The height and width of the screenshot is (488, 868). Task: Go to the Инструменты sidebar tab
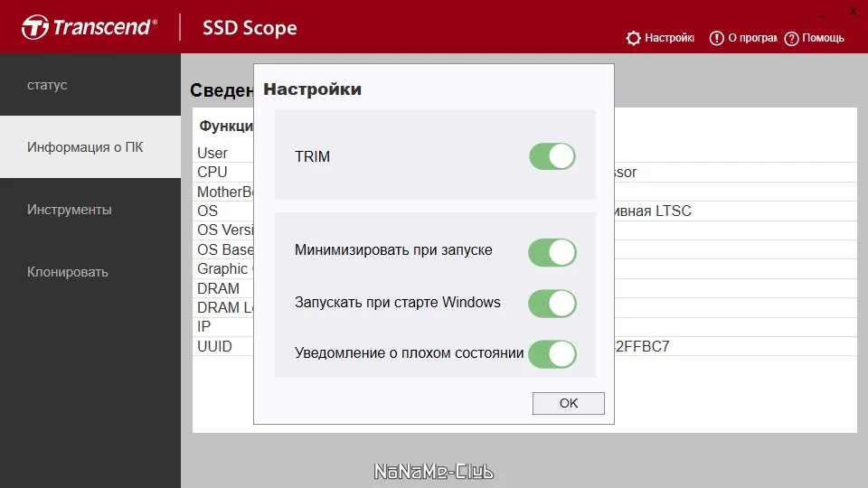click(x=90, y=210)
